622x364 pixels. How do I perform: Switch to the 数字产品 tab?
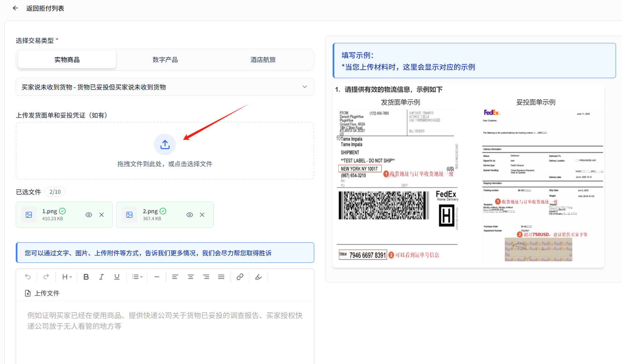click(x=165, y=60)
